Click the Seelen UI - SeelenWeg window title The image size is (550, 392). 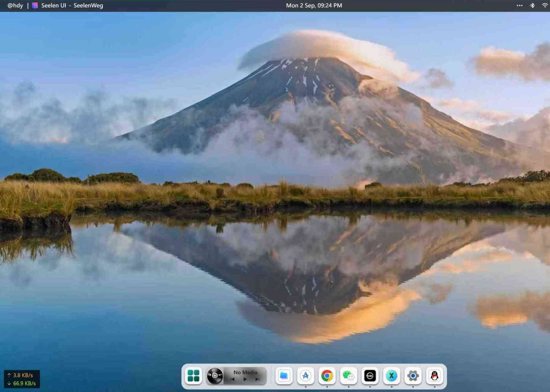[72, 5]
